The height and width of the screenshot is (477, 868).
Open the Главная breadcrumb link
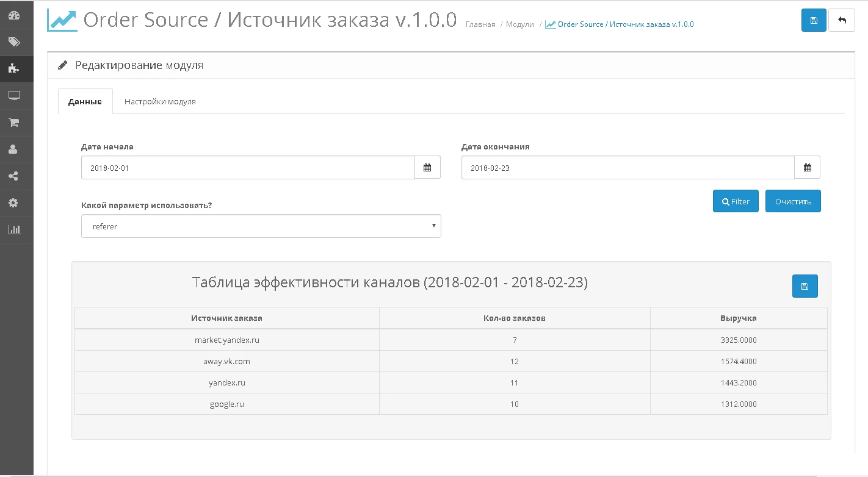[480, 24]
